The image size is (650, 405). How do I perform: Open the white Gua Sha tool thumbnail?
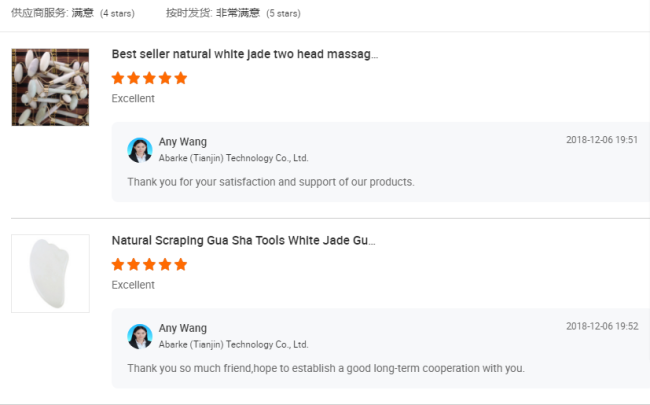(50, 273)
